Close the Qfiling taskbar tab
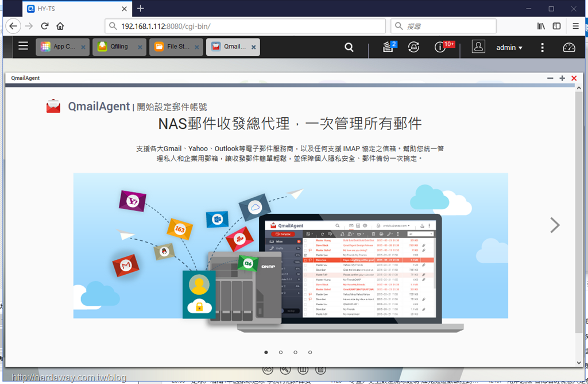The image size is (588, 384). tap(140, 47)
